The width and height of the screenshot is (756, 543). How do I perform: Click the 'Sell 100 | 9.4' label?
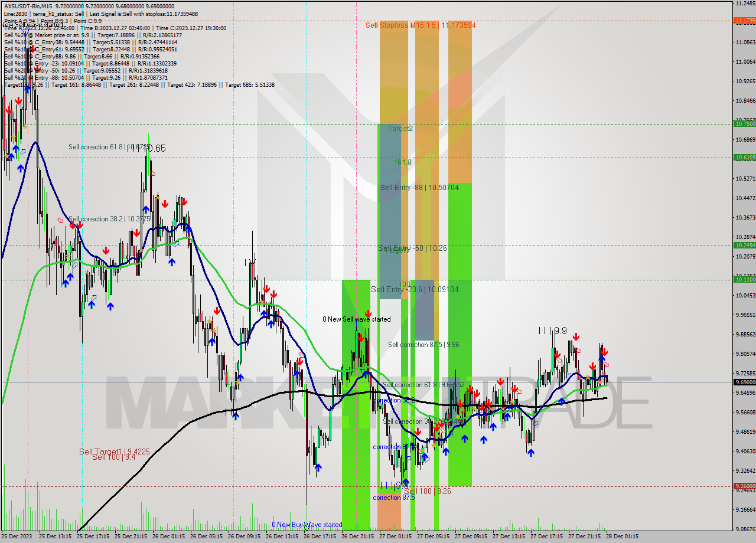(113, 457)
